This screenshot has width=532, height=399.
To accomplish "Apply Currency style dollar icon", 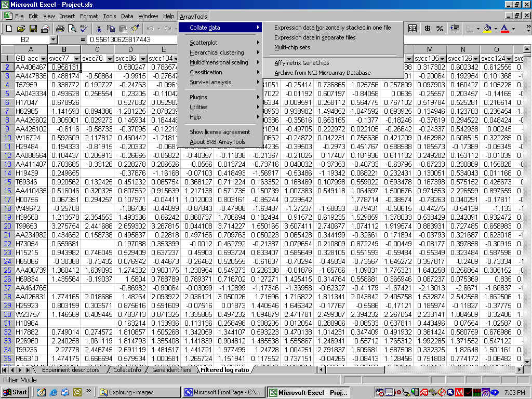I will coord(428,29).
